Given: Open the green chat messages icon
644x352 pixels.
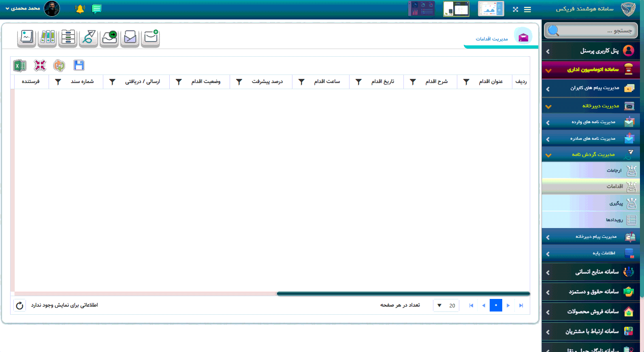Looking at the screenshot, I should (x=96, y=9).
